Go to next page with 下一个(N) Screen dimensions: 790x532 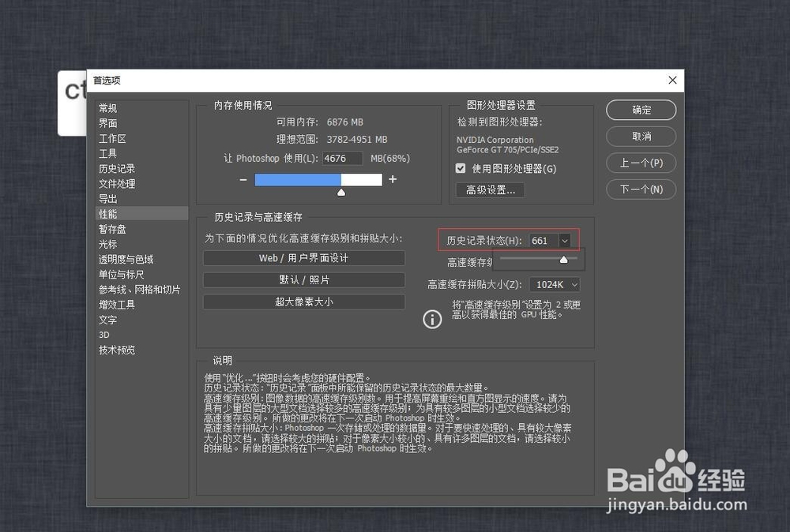click(641, 189)
